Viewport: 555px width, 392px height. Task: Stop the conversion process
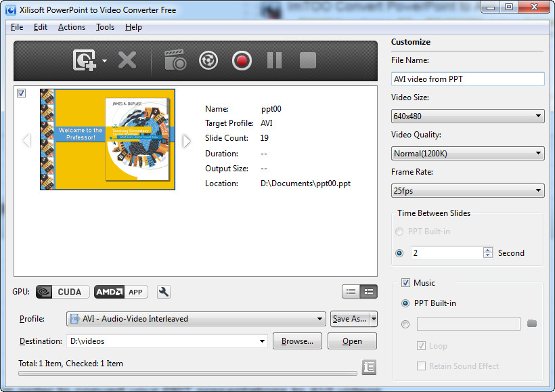point(307,60)
